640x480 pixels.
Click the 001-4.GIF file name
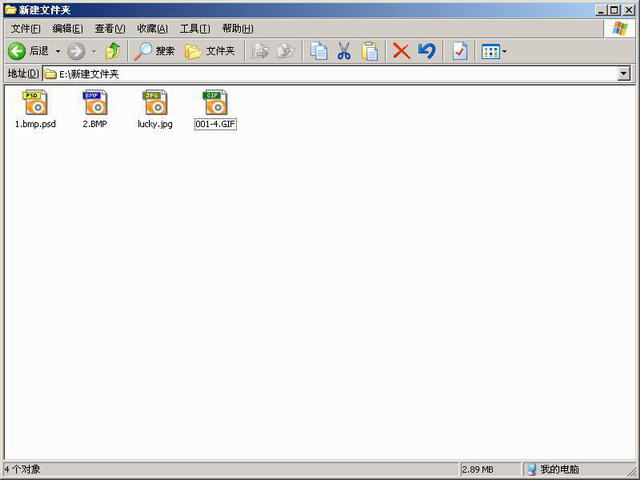[x=216, y=124]
